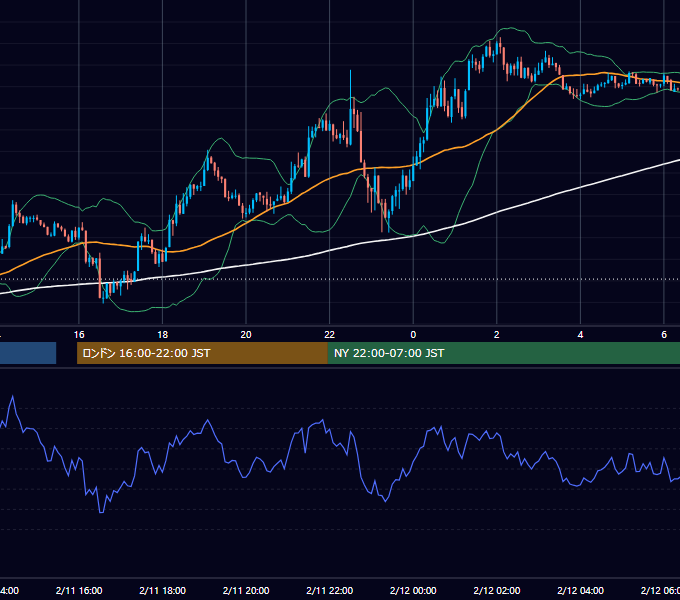Image resolution: width=680 pixels, height=600 pixels.
Task: Select the "0" midnight label on chart axis
Action: coord(413,335)
